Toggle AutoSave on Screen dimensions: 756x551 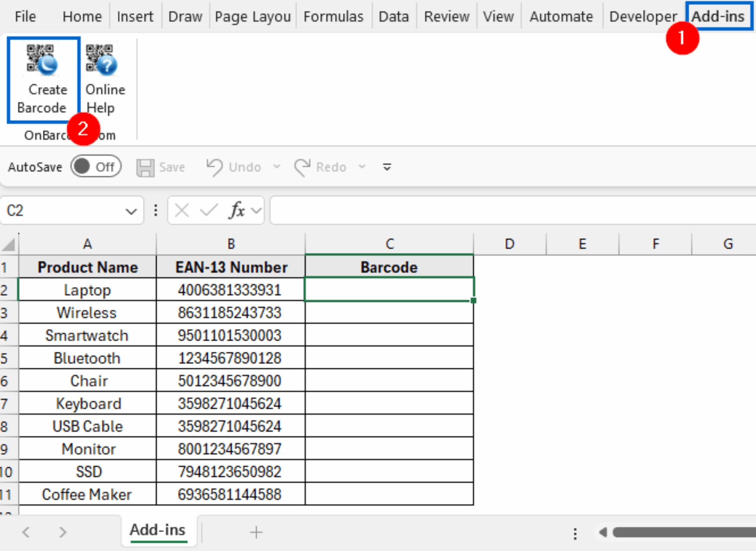tap(95, 167)
